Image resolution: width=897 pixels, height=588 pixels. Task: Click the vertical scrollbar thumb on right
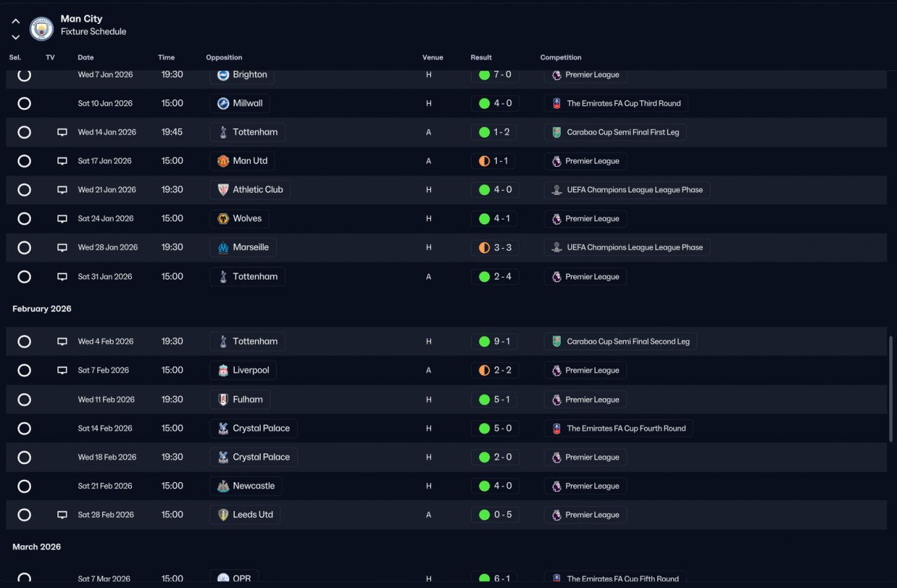[891, 389]
